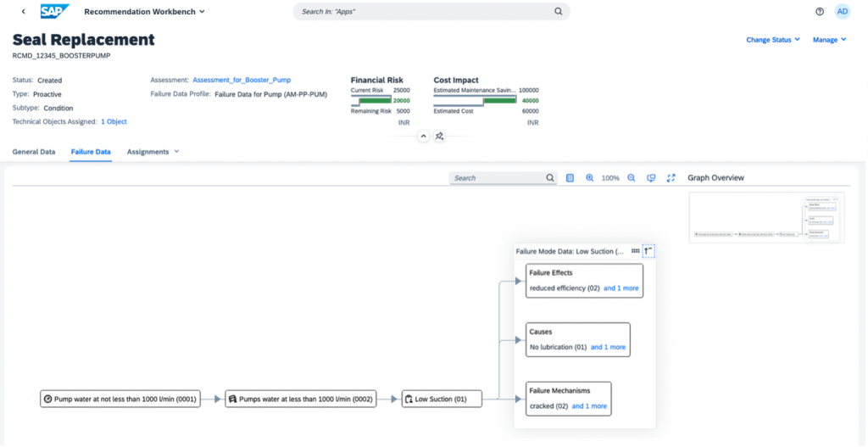
Task: Click the gauge icon in the Pump water at not less than node
Action: coord(47,399)
